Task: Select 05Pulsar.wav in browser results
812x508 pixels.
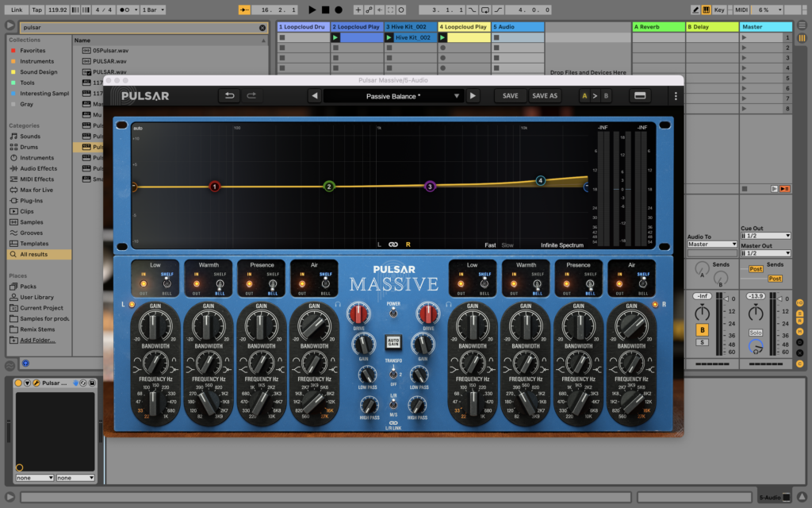Action: (x=110, y=51)
